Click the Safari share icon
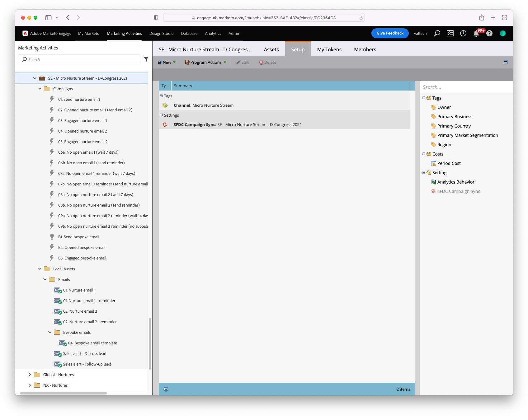This screenshot has height=420, width=528. [482, 17]
